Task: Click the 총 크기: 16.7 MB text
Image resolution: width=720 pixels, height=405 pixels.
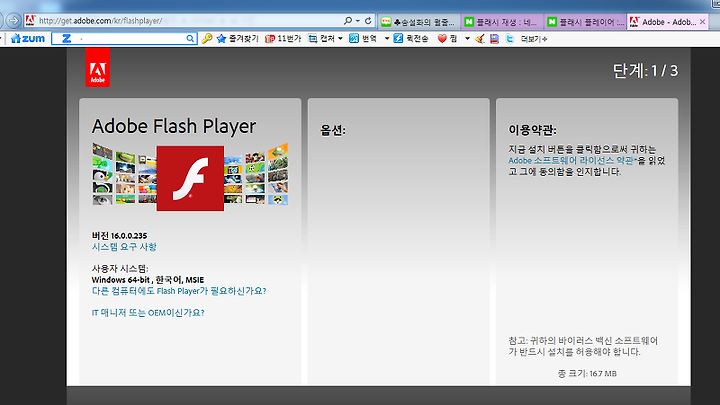Action: click(587, 373)
